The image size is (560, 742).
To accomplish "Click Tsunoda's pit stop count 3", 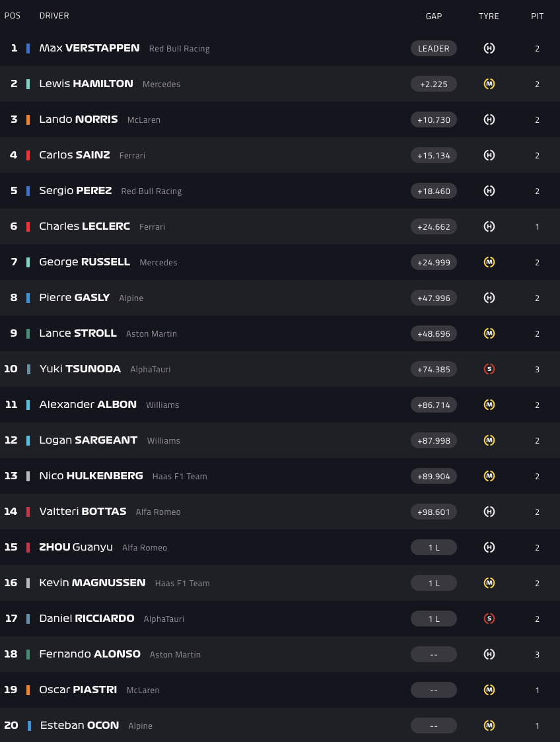I will 538,369.
